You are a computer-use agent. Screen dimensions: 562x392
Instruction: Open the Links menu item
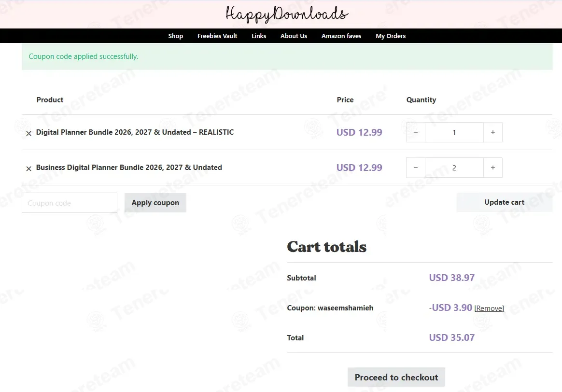tap(259, 36)
